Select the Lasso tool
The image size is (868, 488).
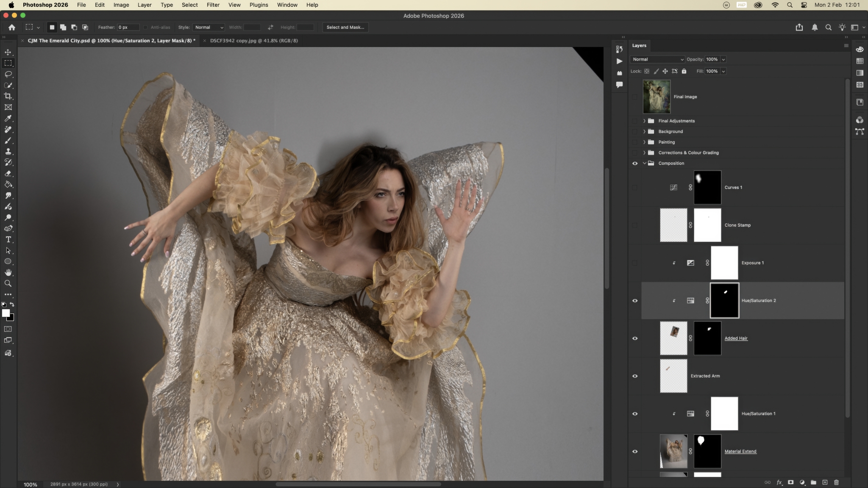point(8,74)
